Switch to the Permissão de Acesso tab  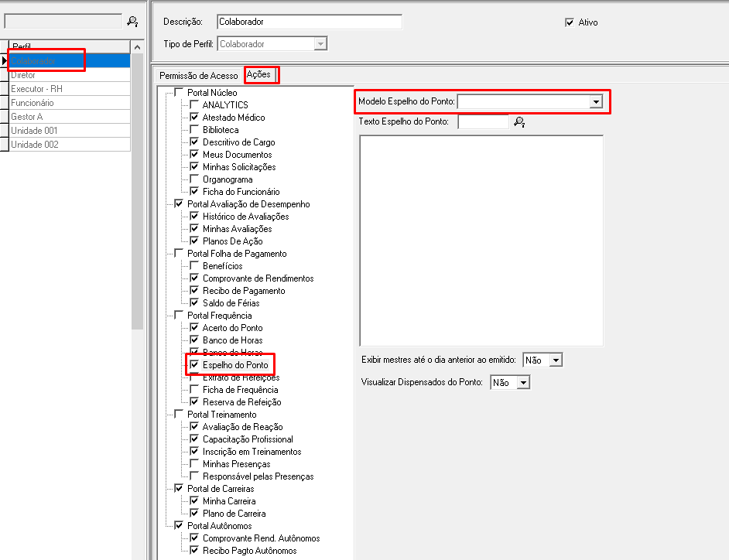(198, 75)
